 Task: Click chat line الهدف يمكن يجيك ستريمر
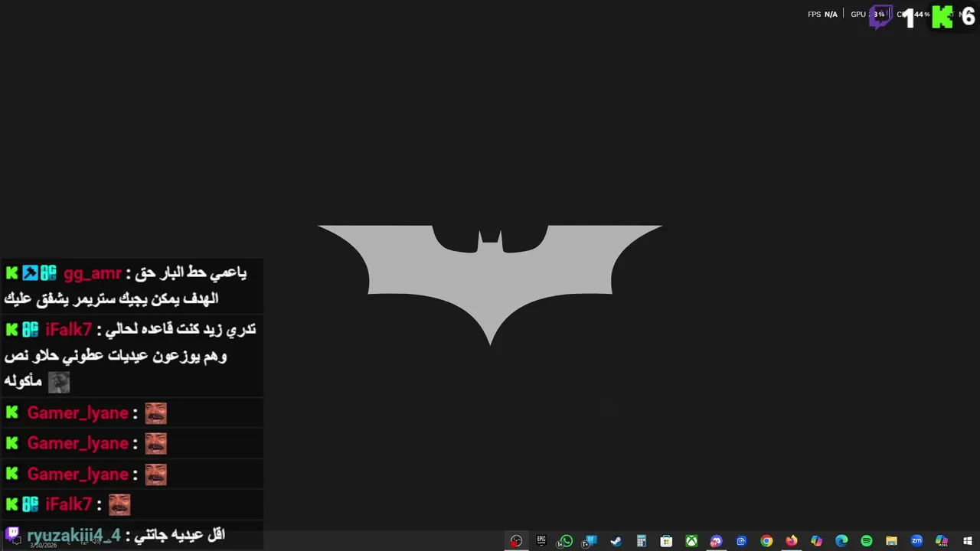point(111,298)
